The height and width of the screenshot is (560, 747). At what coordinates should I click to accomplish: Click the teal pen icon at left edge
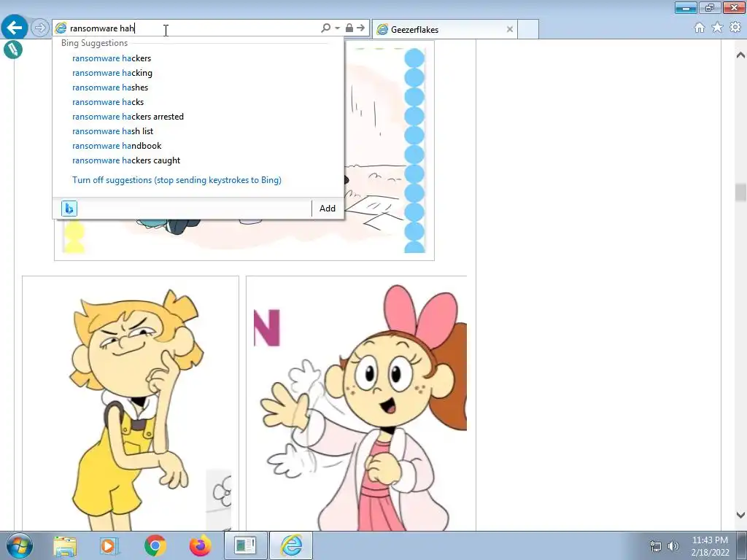[13, 49]
